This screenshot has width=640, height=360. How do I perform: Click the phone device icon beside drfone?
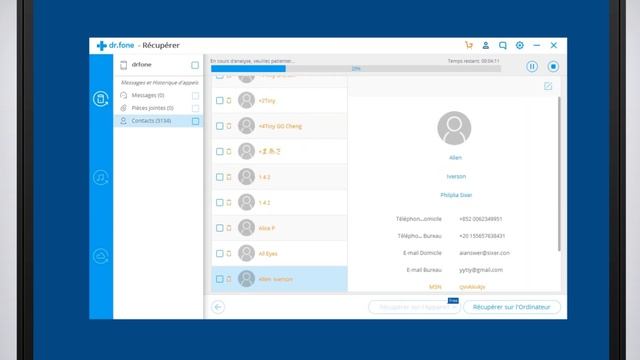pos(123,65)
